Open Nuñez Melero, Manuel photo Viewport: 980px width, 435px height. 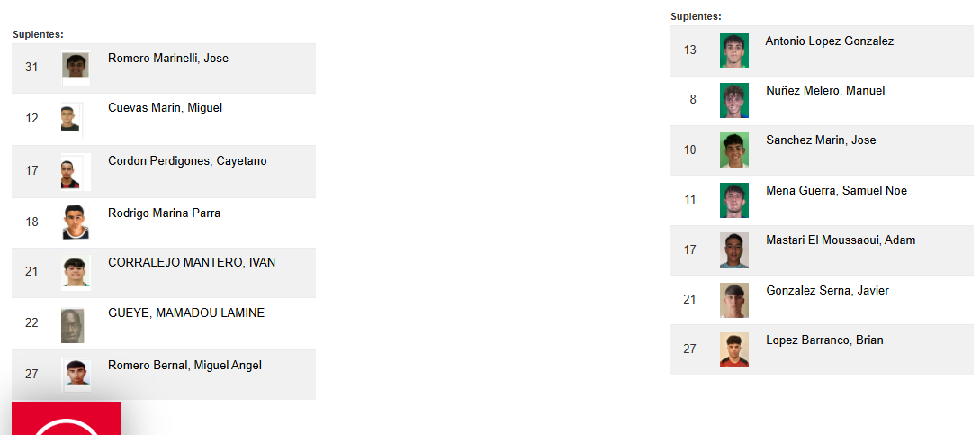(733, 100)
